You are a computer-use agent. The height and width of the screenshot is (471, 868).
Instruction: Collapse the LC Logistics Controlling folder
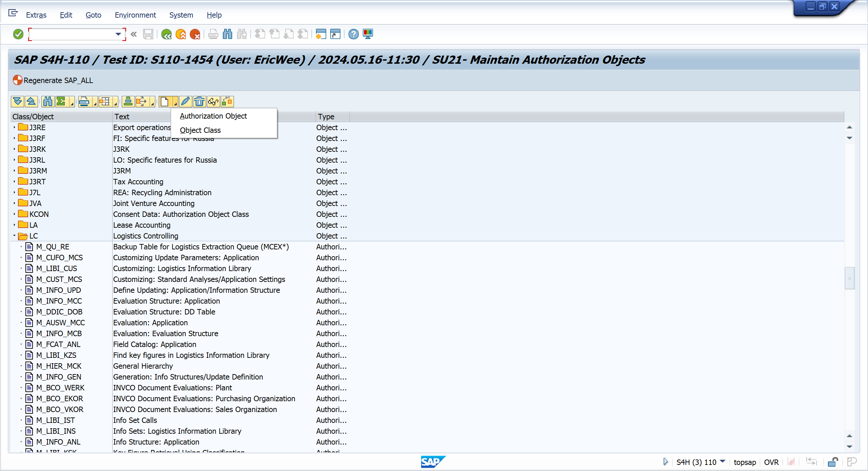click(x=15, y=235)
